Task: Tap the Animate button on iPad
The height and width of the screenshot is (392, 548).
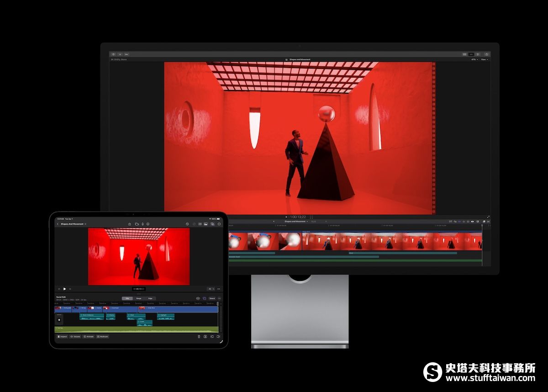Action: 89,337
